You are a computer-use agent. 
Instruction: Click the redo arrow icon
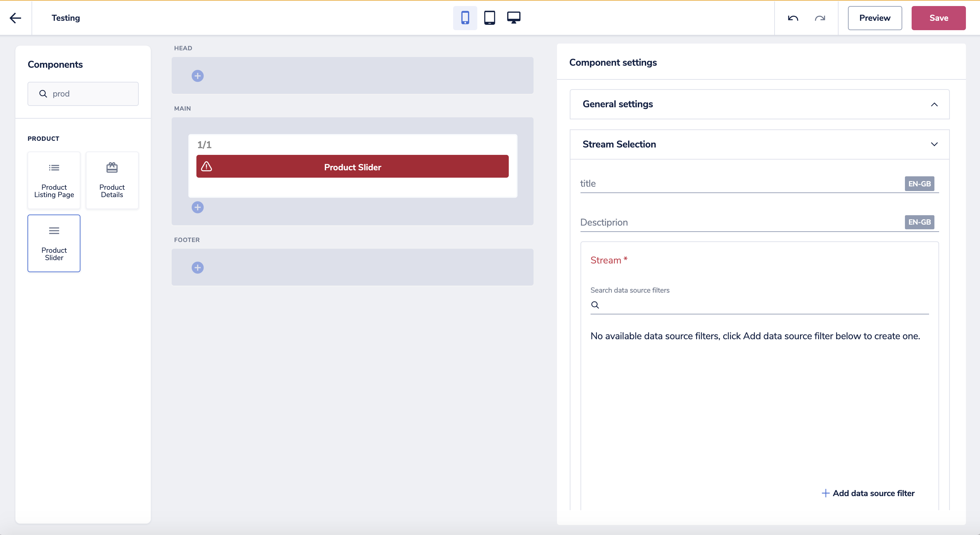(x=820, y=18)
